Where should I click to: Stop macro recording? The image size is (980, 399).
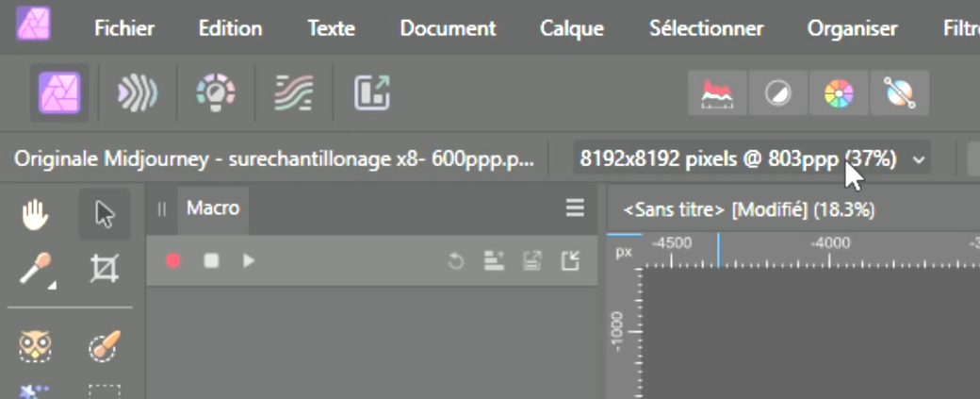click(x=211, y=260)
